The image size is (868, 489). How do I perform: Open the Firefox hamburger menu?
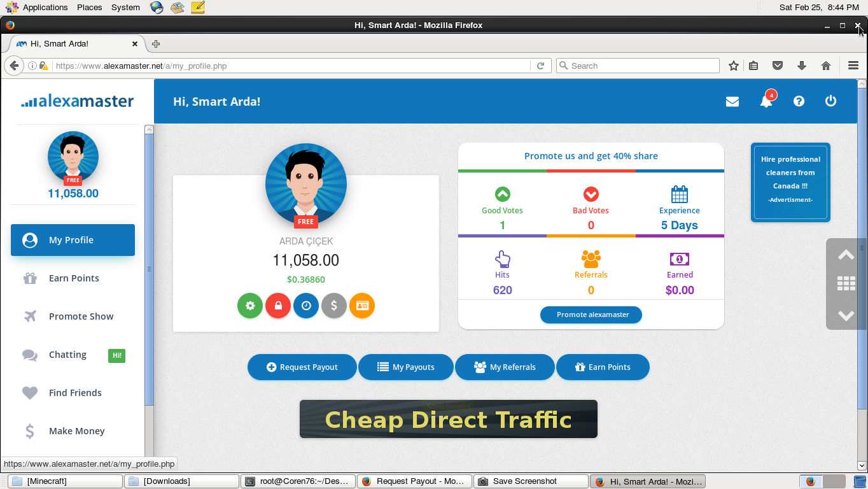point(853,66)
